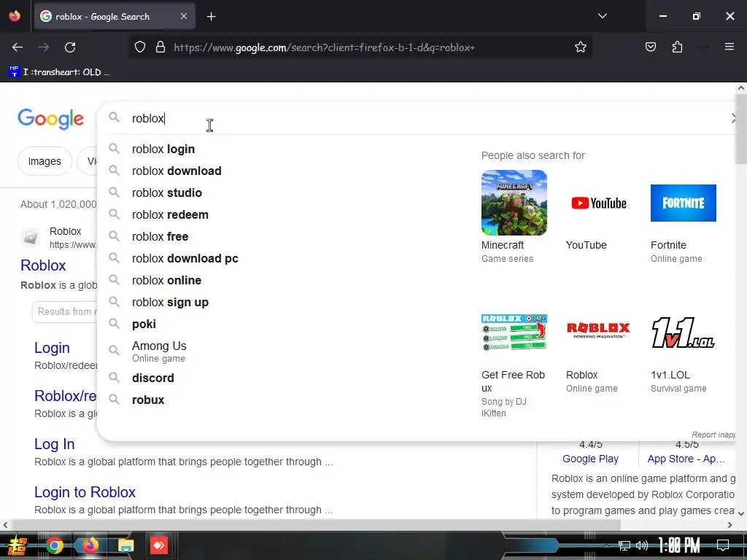The width and height of the screenshot is (747, 560).
Task: Open the Log In sitelink
Action: 54,444
